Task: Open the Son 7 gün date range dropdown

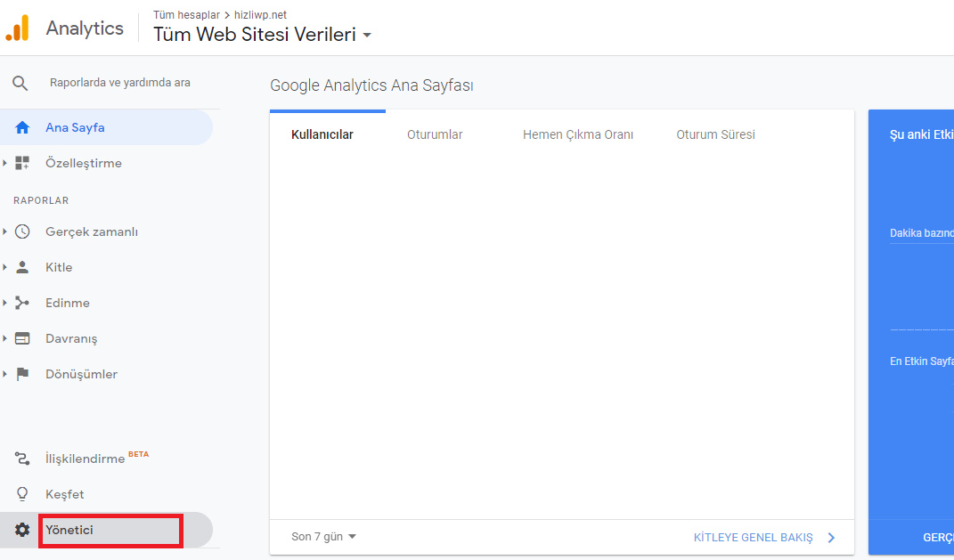Action: click(x=323, y=537)
